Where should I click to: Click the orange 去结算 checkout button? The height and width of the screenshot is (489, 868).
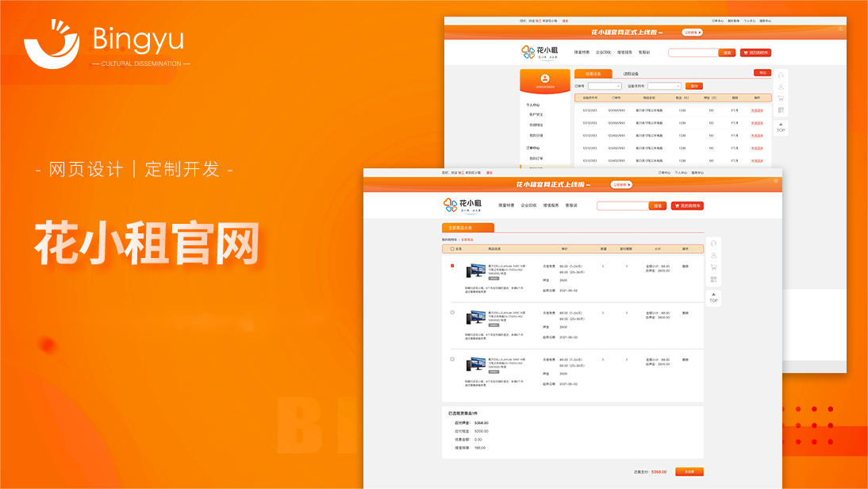(689, 472)
